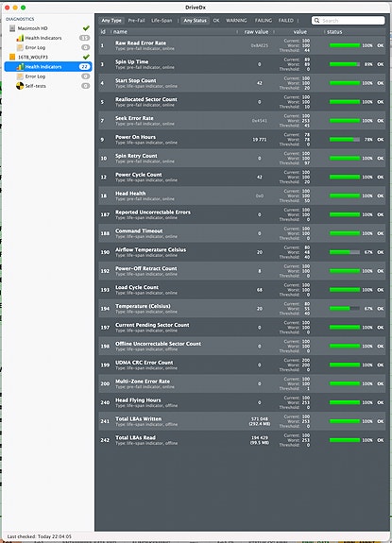Select the Any Type filter
Image resolution: width=392 pixels, height=543 pixels.
111,21
